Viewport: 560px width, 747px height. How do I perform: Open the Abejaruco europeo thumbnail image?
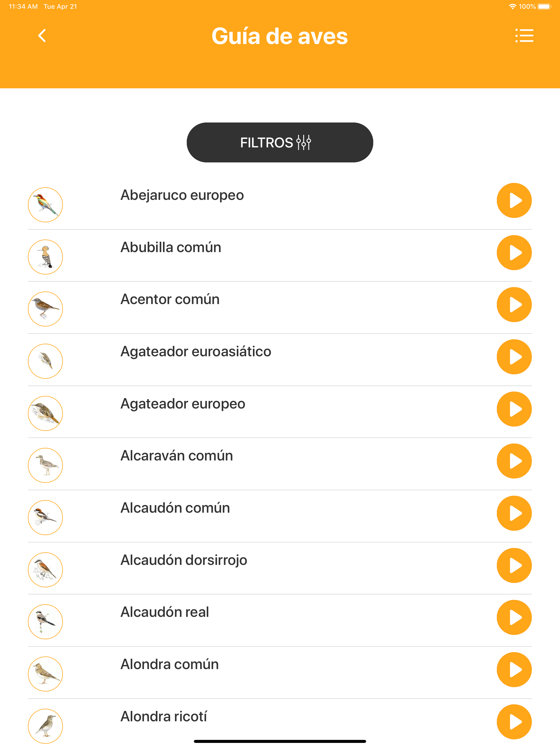[45, 205]
